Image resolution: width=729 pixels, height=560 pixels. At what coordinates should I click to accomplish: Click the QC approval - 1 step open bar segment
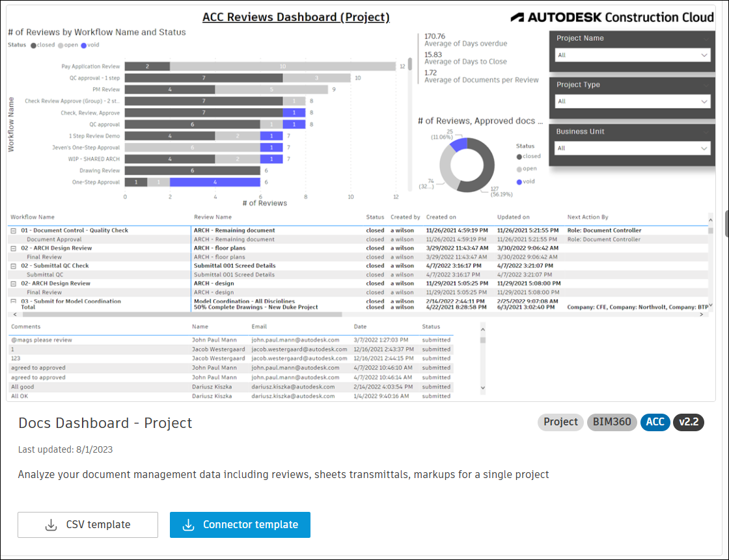(316, 78)
